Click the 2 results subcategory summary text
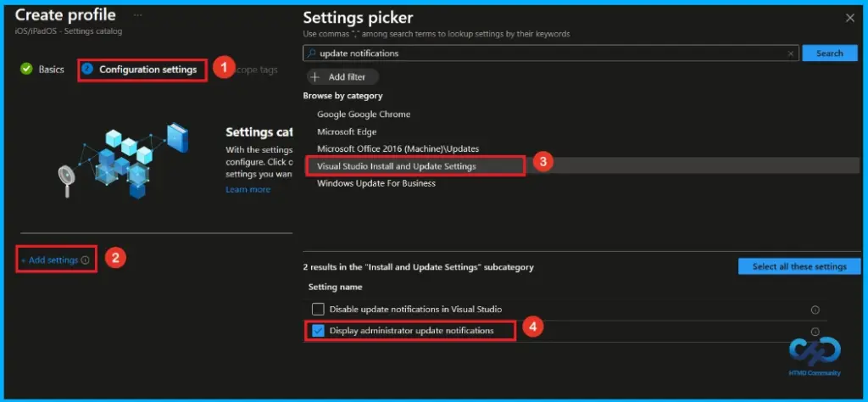This screenshot has width=868, height=402. coord(419,267)
